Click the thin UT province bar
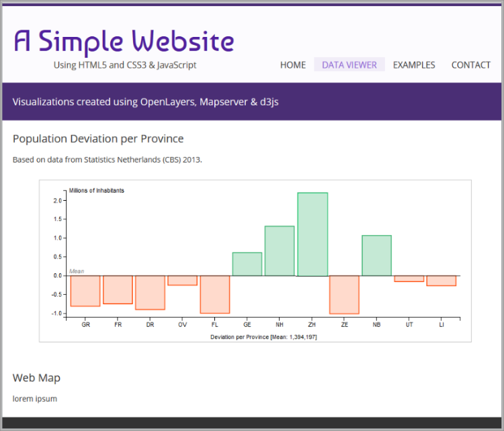 click(x=409, y=279)
